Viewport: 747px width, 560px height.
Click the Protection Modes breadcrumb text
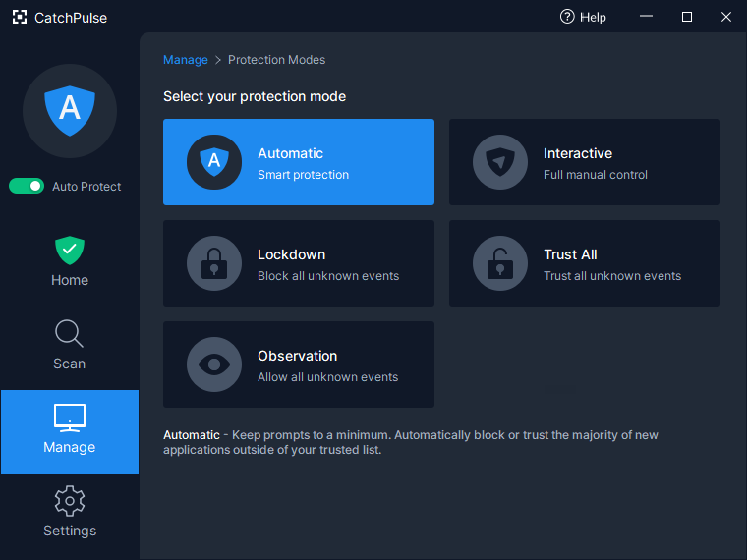[276, 60]
